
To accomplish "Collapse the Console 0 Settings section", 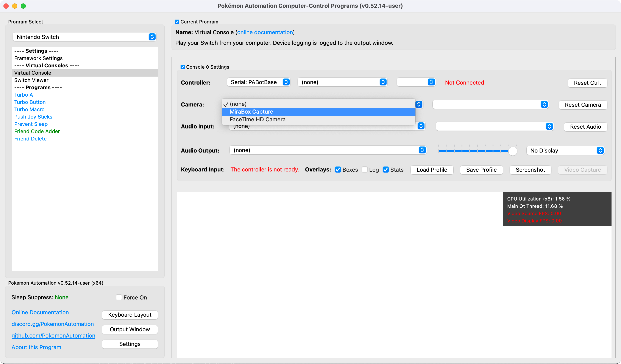I will tap(183, 67).
